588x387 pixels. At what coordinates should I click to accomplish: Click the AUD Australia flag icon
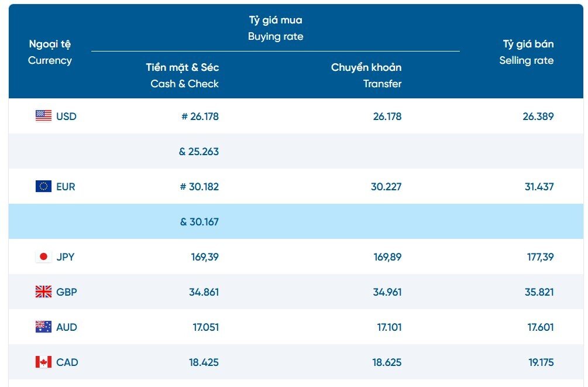coord(43,327)
